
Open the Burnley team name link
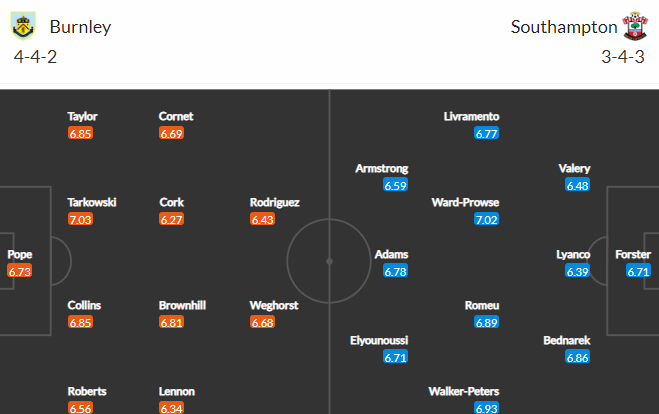pyautogui.click(x=80, y=27)
